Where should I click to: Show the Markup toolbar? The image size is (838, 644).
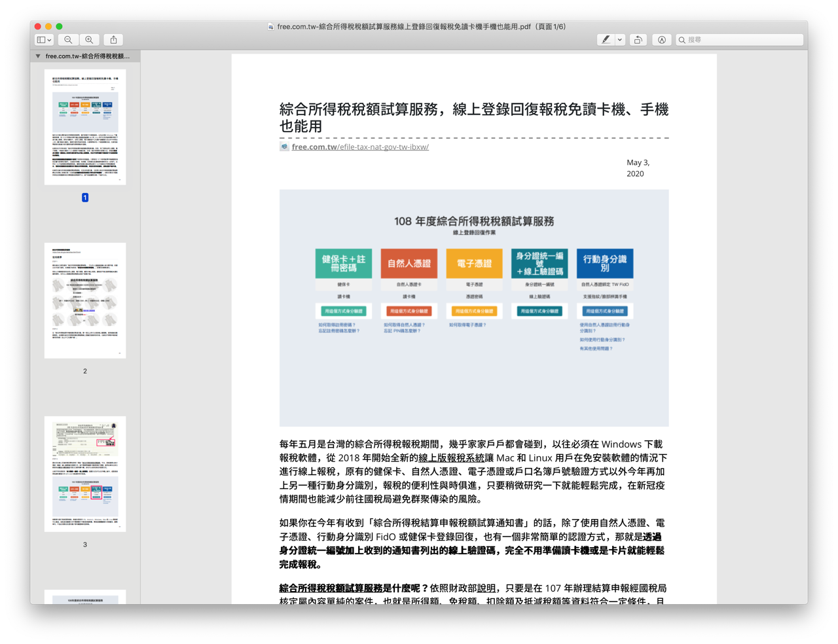[662, 40]
